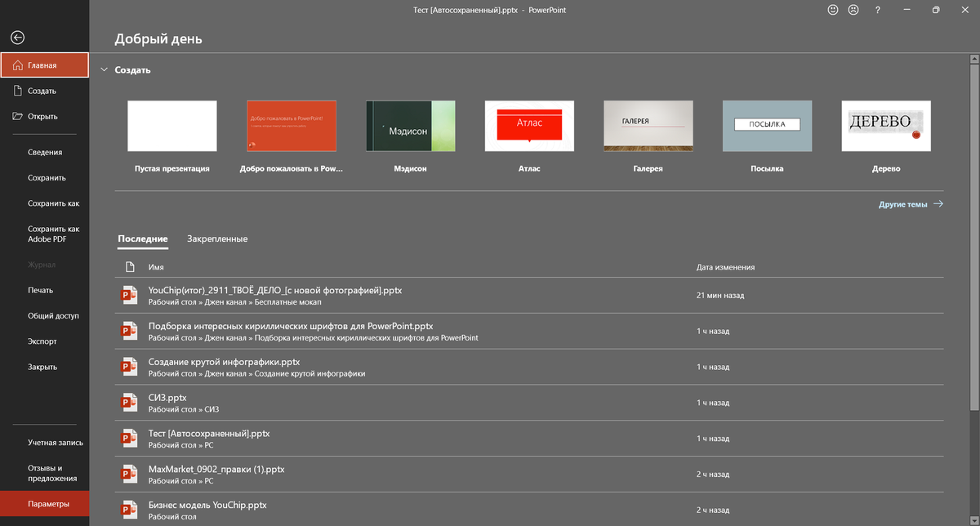Click the PowerPoint file icon for YouChip(итог)_2911

[x=129, y=295]
